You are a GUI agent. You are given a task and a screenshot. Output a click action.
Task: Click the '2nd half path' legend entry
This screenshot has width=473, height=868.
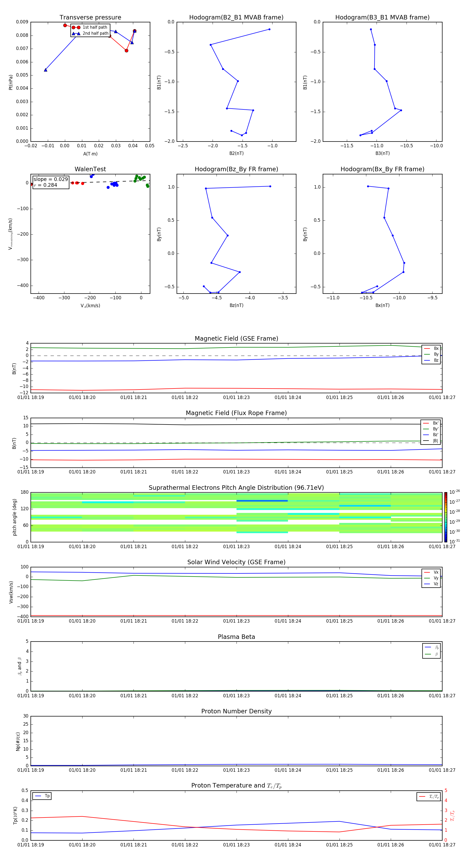click(90, 33)
